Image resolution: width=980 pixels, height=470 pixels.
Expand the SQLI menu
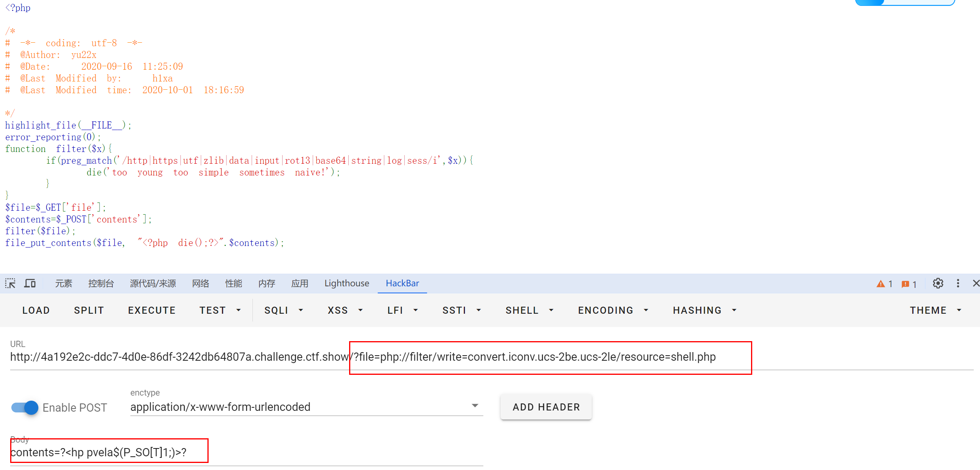284,310
